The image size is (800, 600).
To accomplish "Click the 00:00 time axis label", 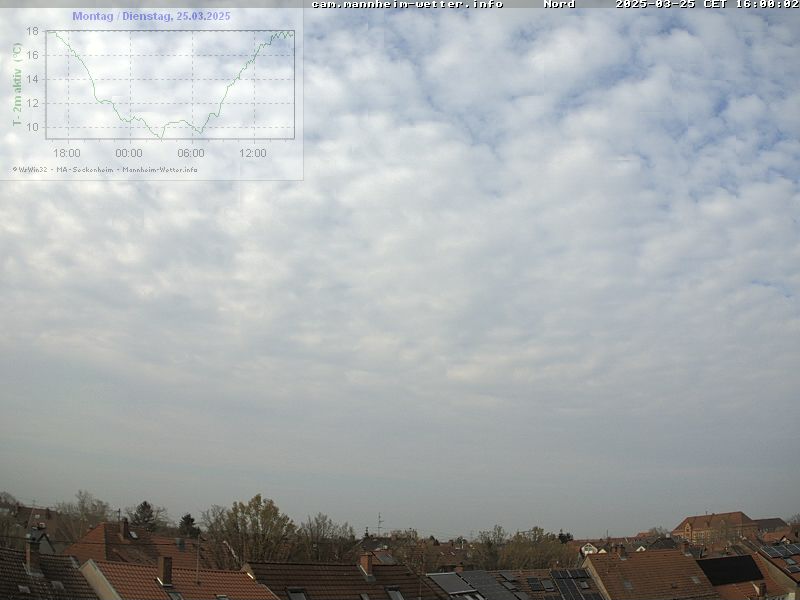I will 129,153.
